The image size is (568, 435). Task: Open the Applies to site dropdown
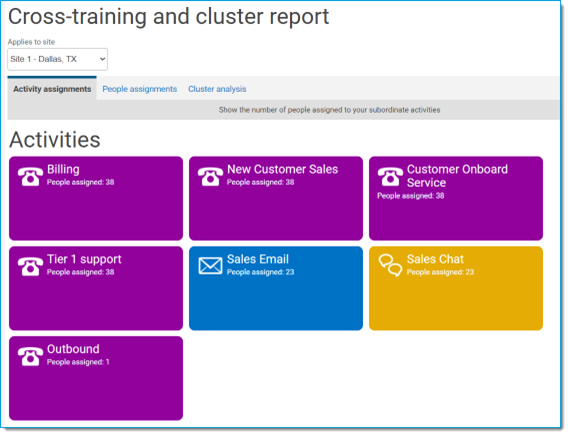click(x=58, y=59)
